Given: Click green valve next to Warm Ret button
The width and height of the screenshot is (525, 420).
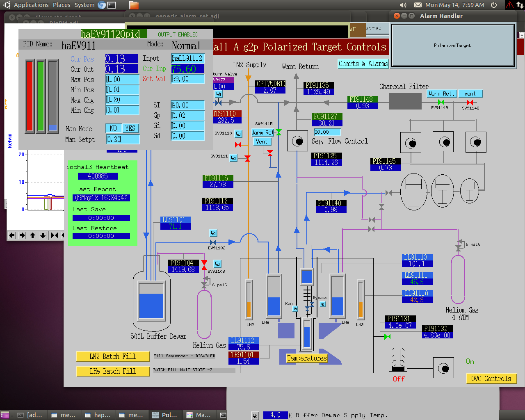Looking at the screenshot, I should click(x=278, y=132).
